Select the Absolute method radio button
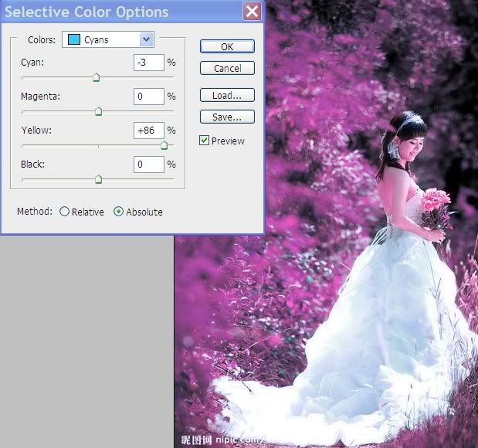The height and width of the screenshot is (448, 478). click(118, 212)
